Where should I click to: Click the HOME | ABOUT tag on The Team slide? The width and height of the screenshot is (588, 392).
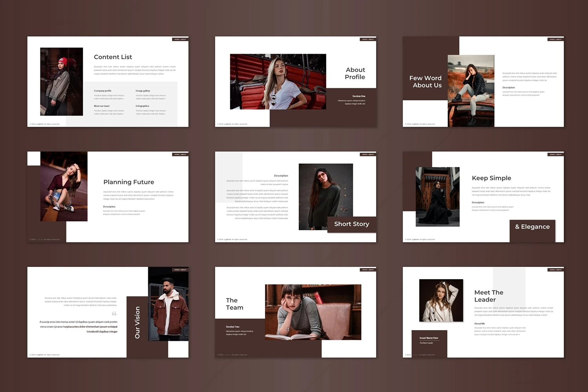tap(368, 270)
